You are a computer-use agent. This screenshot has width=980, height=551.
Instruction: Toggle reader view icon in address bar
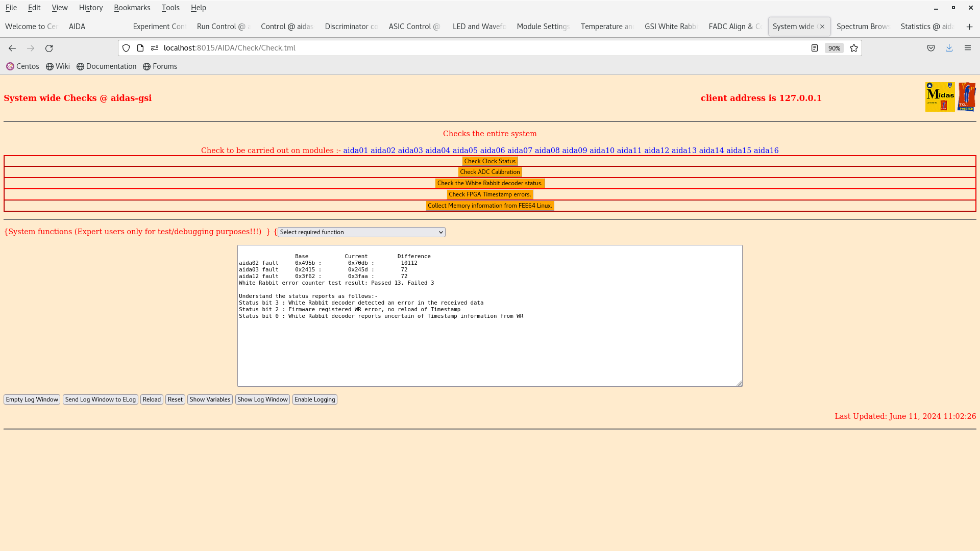(815, 48)
